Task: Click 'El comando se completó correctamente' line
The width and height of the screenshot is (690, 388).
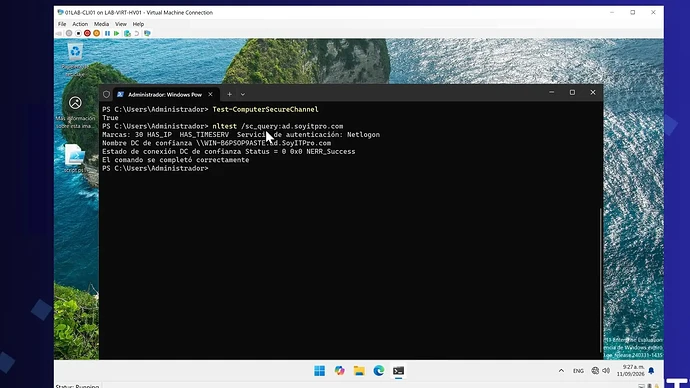Action: (176, 160)
